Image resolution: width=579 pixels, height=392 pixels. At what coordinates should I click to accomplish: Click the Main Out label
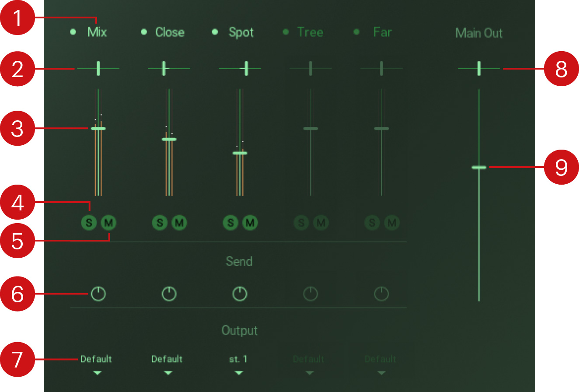[479, 33]
